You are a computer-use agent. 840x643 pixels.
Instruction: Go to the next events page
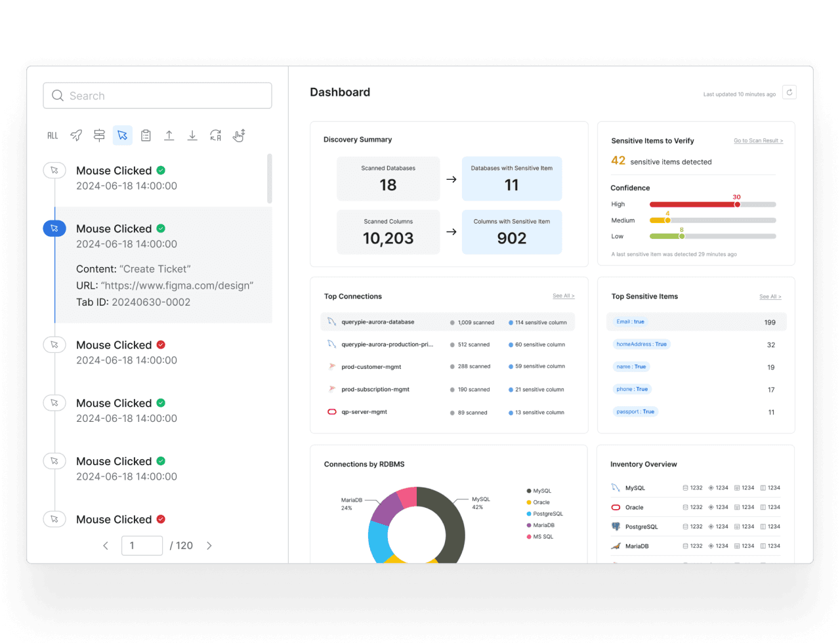(209, 545)
